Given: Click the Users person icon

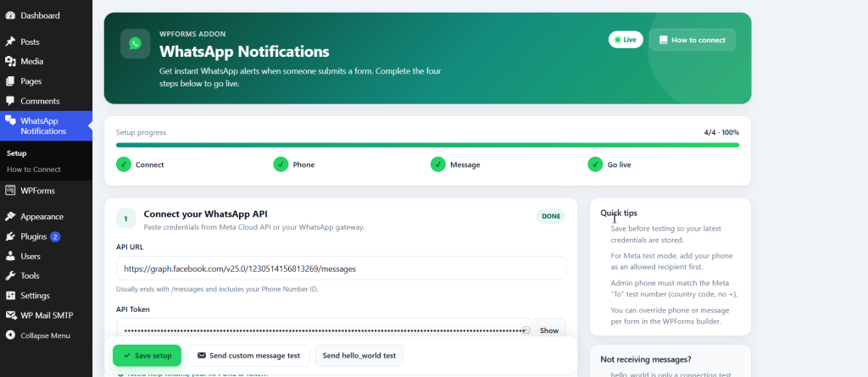Looking at the screenshot, I should tap(10, 257).
